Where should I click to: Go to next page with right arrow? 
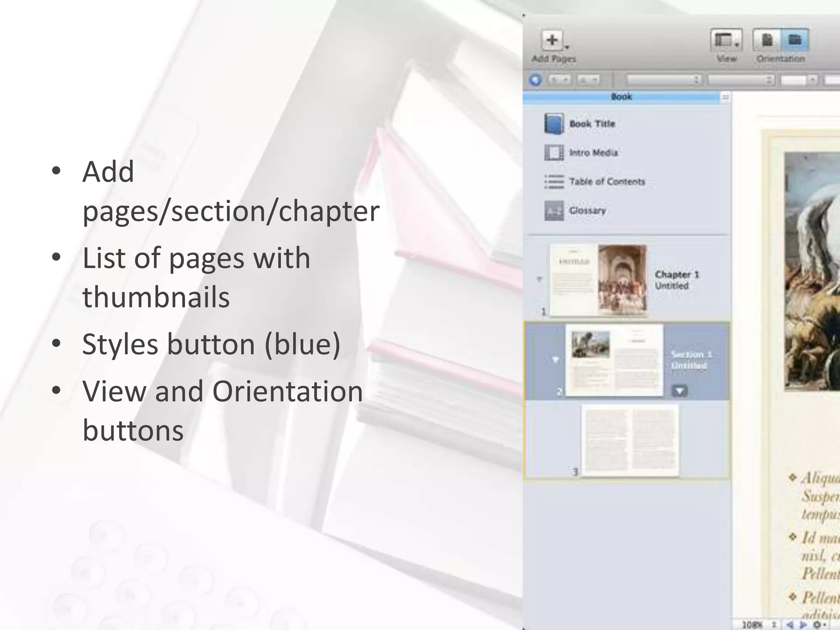803,625
